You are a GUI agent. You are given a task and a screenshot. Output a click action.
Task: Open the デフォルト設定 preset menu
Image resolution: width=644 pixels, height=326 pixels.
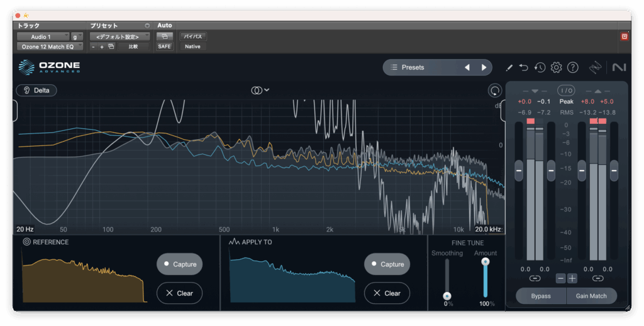[118, 37]
